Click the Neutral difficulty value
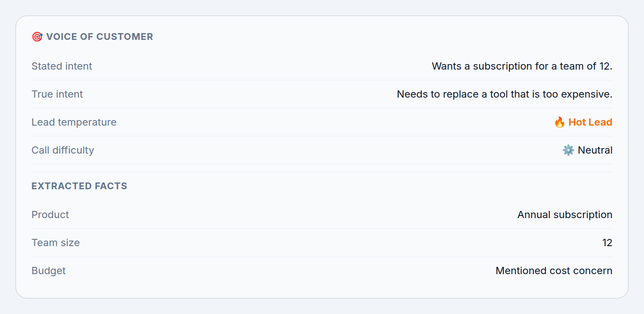This screenshot has height=314, width=644. pos(595,150)
